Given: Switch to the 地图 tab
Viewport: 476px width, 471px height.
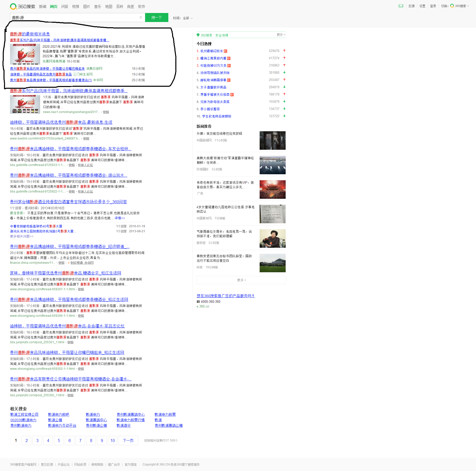Looking at the screenshot, I should pyautogui.click(x=109, y=6).
